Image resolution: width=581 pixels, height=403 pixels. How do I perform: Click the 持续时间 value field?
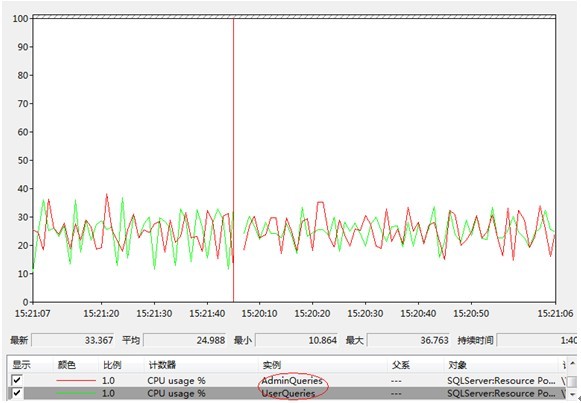point(537,340)
